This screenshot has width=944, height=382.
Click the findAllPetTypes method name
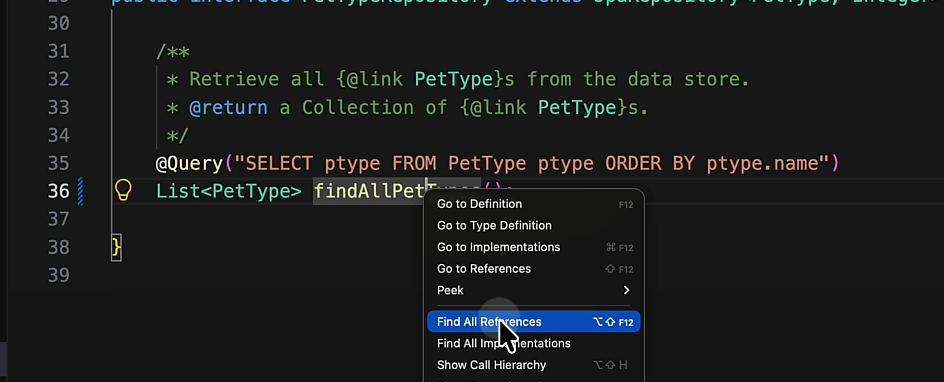pos(397,191)
